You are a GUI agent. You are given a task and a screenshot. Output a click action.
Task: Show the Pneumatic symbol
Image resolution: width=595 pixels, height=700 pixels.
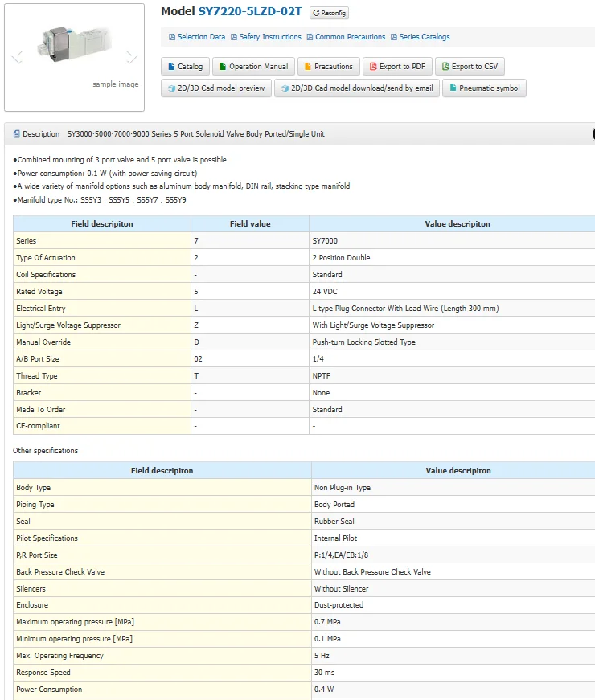485,88
